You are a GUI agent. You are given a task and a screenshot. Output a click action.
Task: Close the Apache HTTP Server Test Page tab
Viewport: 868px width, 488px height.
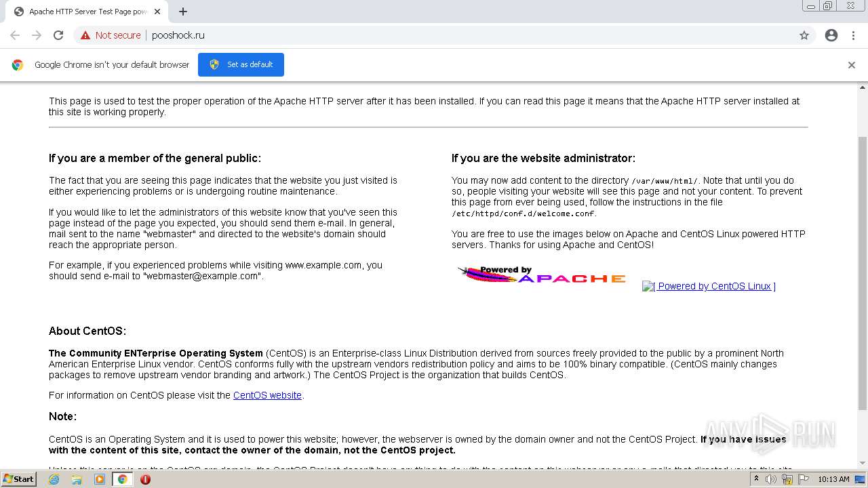pos(157,12)
